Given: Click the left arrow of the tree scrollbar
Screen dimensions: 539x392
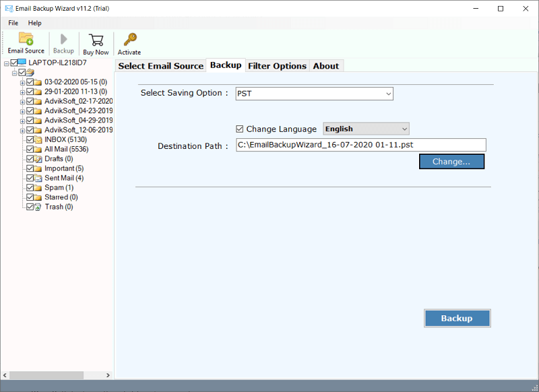Looking at the screenshot, I should click(x=5, y=375).
